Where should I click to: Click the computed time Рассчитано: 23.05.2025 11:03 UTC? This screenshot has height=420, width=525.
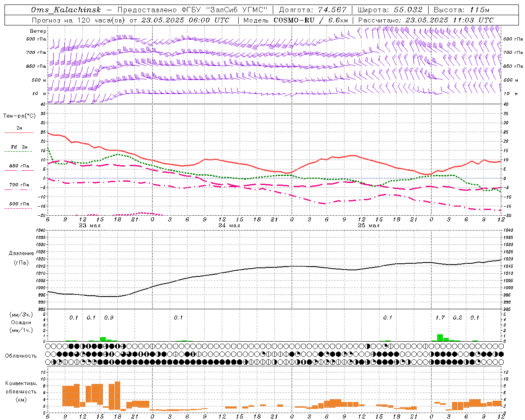click(x=426, y=20)
